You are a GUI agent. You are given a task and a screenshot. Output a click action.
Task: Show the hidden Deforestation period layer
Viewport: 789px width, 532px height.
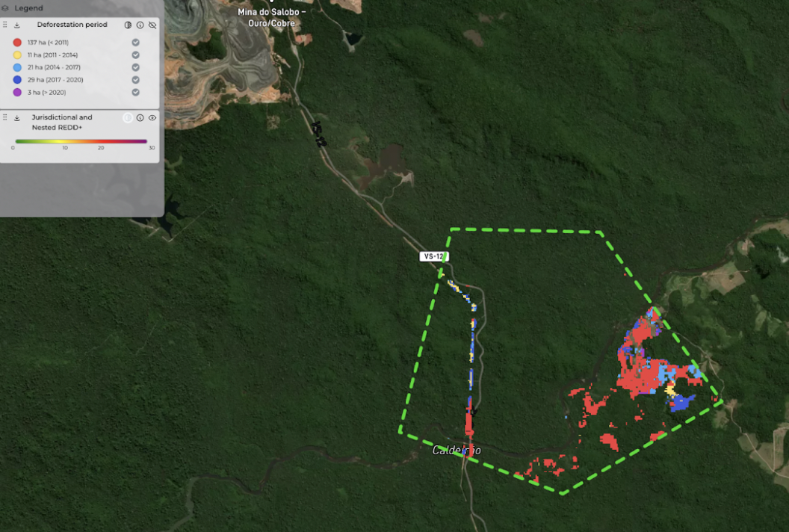(152, 25)
